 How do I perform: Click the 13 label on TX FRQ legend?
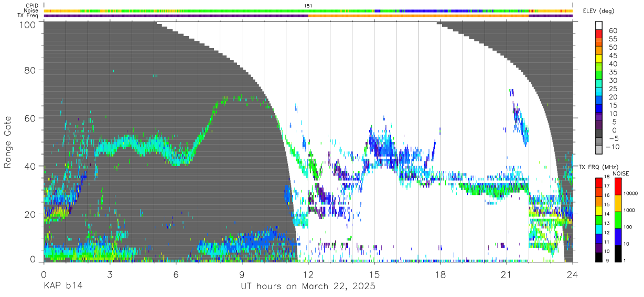coord(607,223)
